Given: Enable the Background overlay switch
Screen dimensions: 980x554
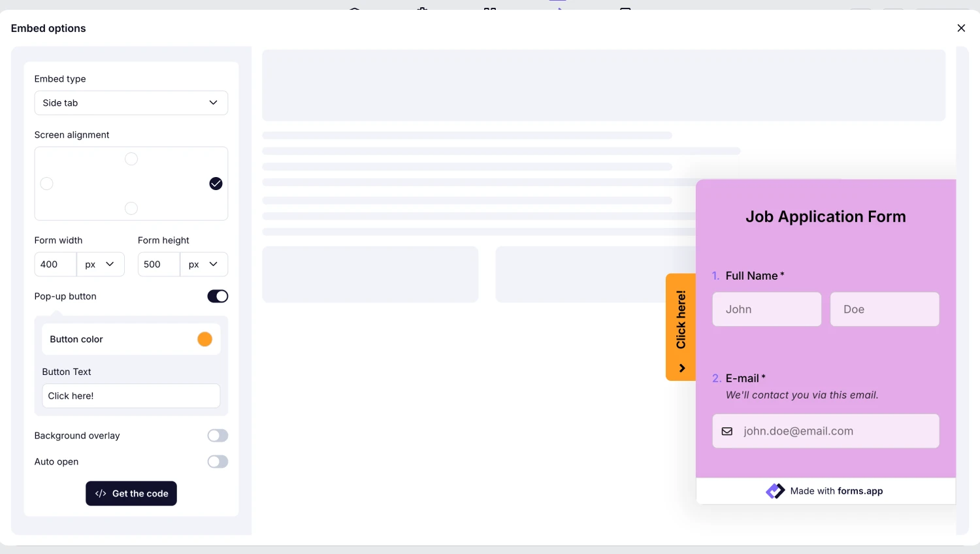Looking at the screenshot, I should coord(218,436).
